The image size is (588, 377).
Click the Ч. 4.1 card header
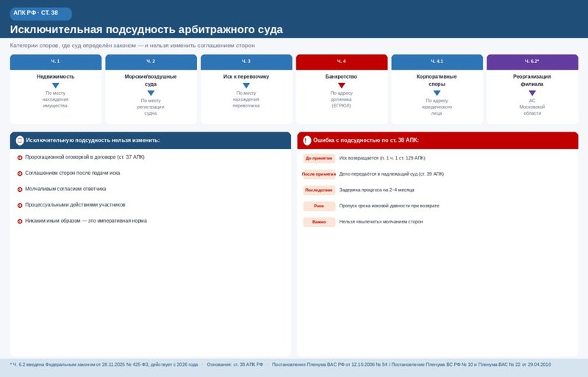[x=437, y=62]
